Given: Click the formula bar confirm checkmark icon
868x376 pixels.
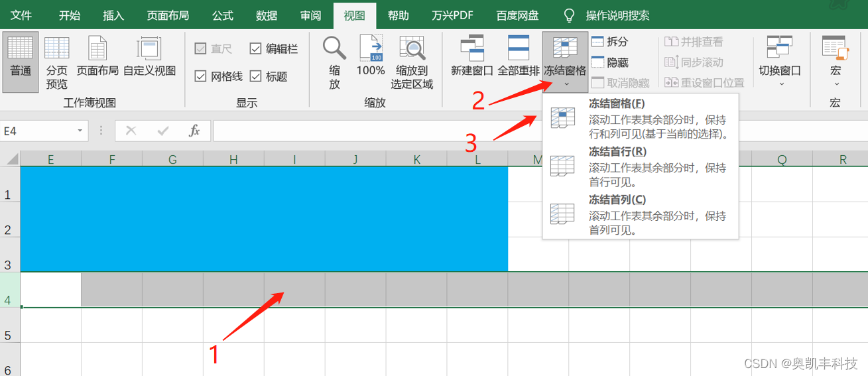Looking at the screenshot, I should (163, 131).
